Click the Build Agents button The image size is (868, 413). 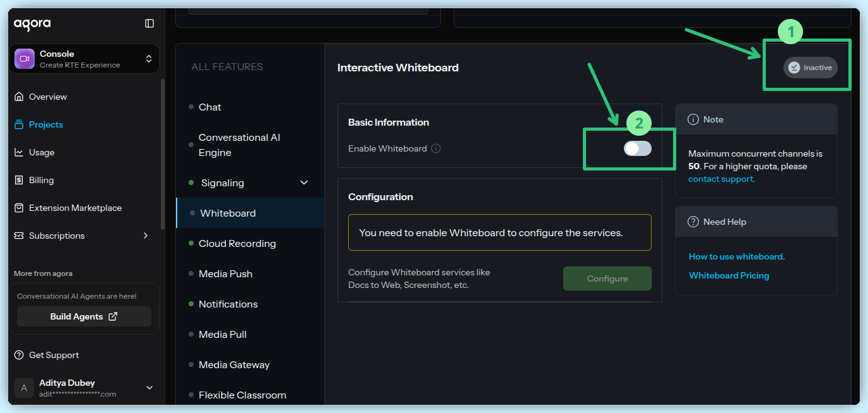click(x=84, y=316)
